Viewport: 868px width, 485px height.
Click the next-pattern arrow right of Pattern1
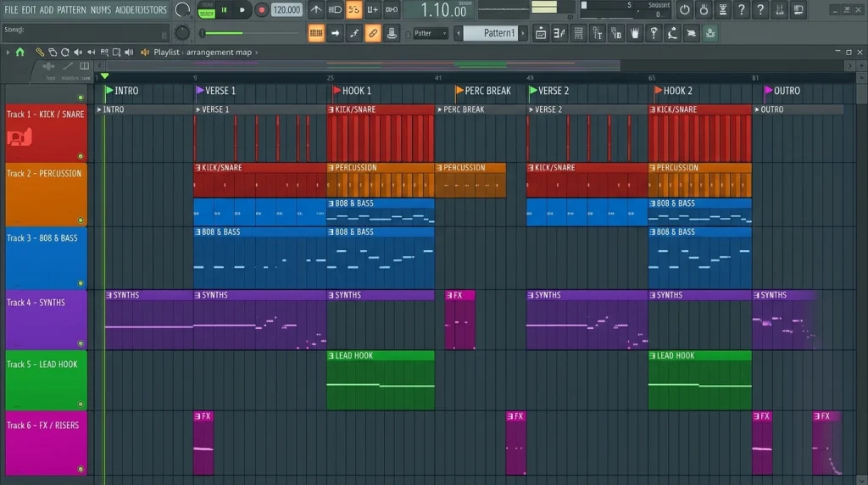click(522, 33)
